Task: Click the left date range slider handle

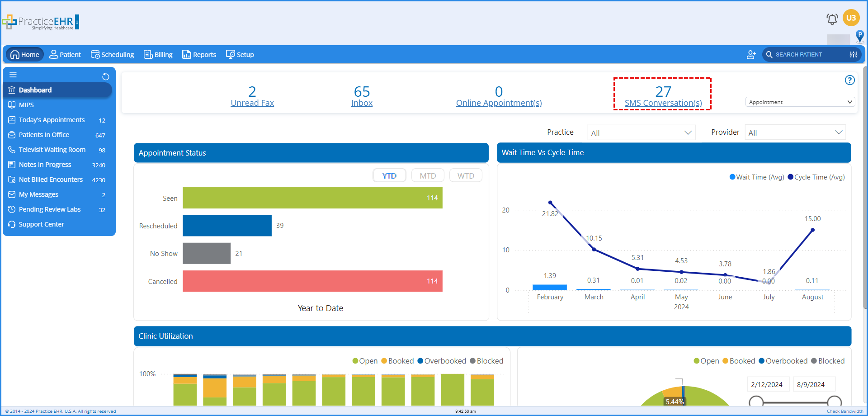Action: click(x=756, y=401)
